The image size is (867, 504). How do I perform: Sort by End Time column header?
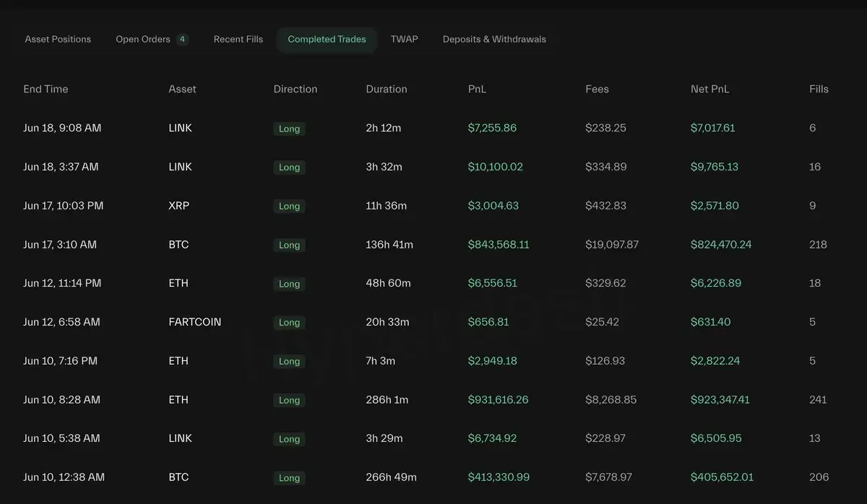[46, 89]
